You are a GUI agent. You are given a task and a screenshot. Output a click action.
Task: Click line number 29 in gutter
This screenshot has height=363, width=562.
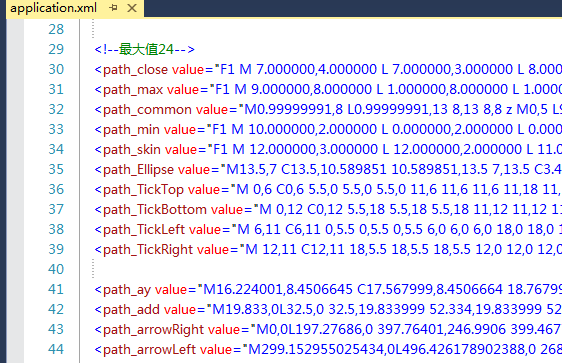(56, 49)
